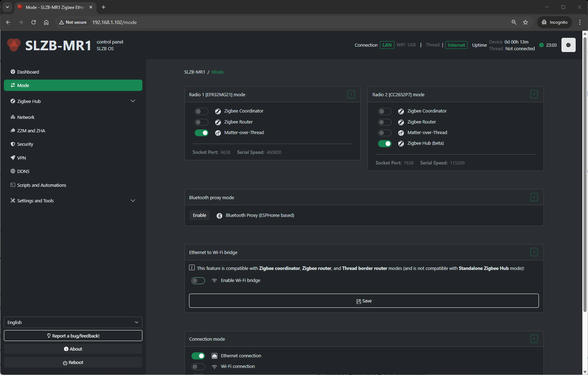Click the browser reload icon
Image resolution: width=588 pixels, height=375 pixels.
[34, 22]
